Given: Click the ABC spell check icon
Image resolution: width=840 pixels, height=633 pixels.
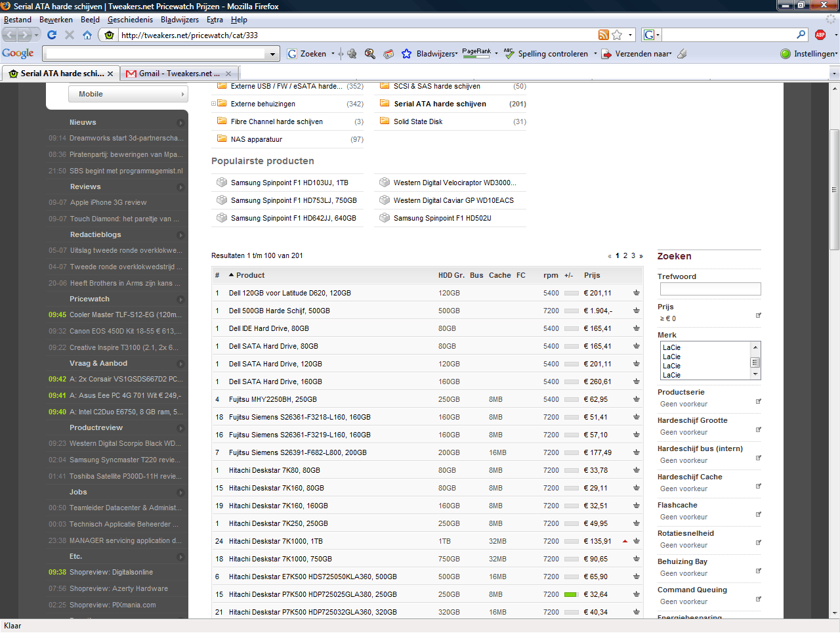Looking at the screenshot, I should pyautogui.click(x=509, y=54).
